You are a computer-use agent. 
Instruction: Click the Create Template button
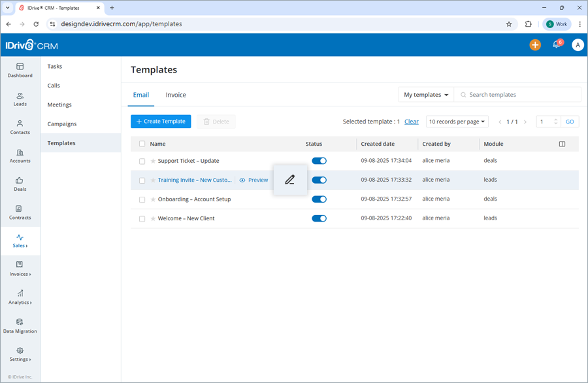[x=161, y=122]
